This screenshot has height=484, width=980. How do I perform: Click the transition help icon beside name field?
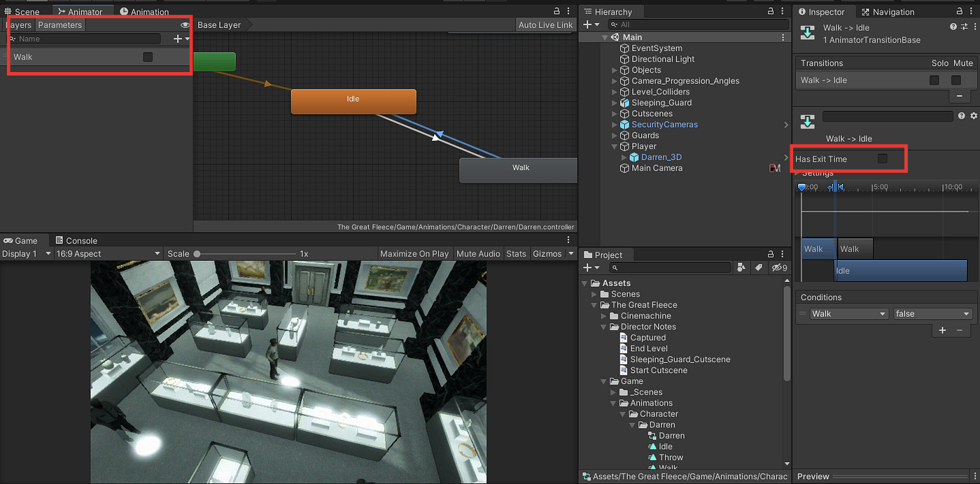click(x=962, y=116)
